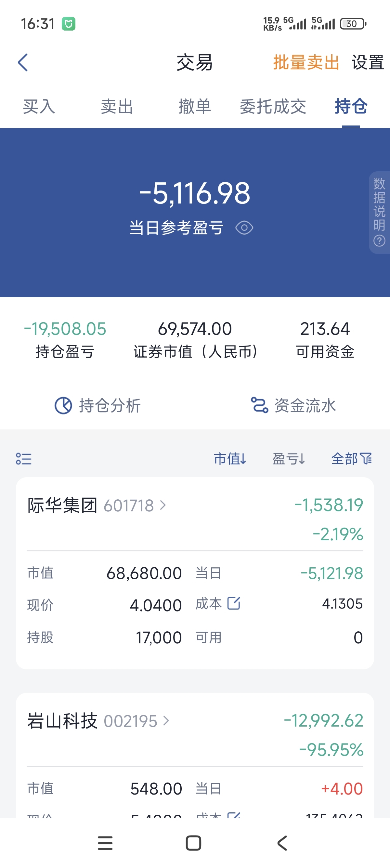The image size is (390, 868).
Task: Edit cost pencil icon for 际华集团
Action: click(234, 603)
